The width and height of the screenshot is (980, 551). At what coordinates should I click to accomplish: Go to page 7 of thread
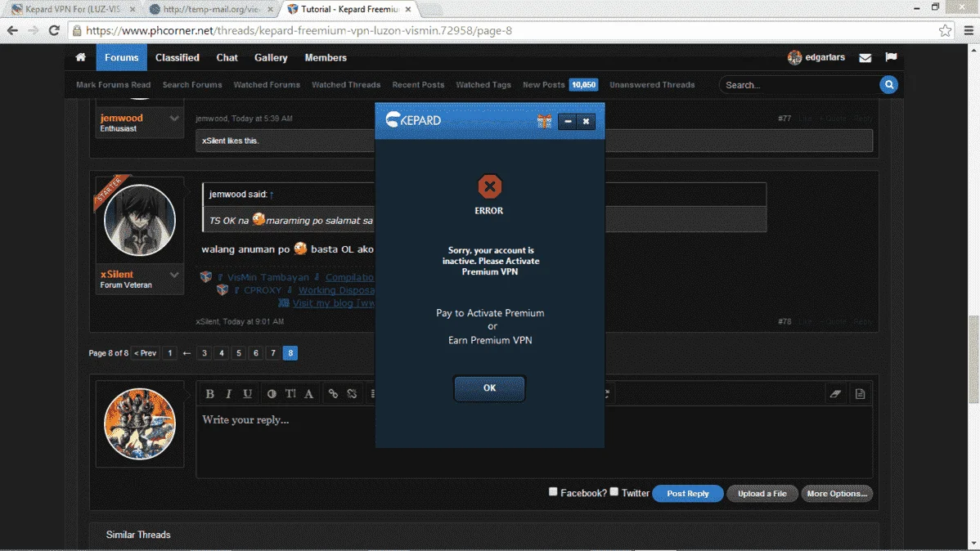click(273, 353)
